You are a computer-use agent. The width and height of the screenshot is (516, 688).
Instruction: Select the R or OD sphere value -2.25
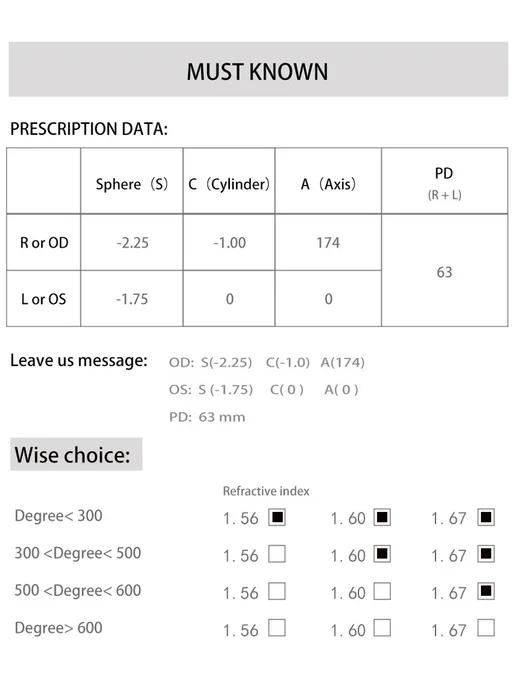132,243
